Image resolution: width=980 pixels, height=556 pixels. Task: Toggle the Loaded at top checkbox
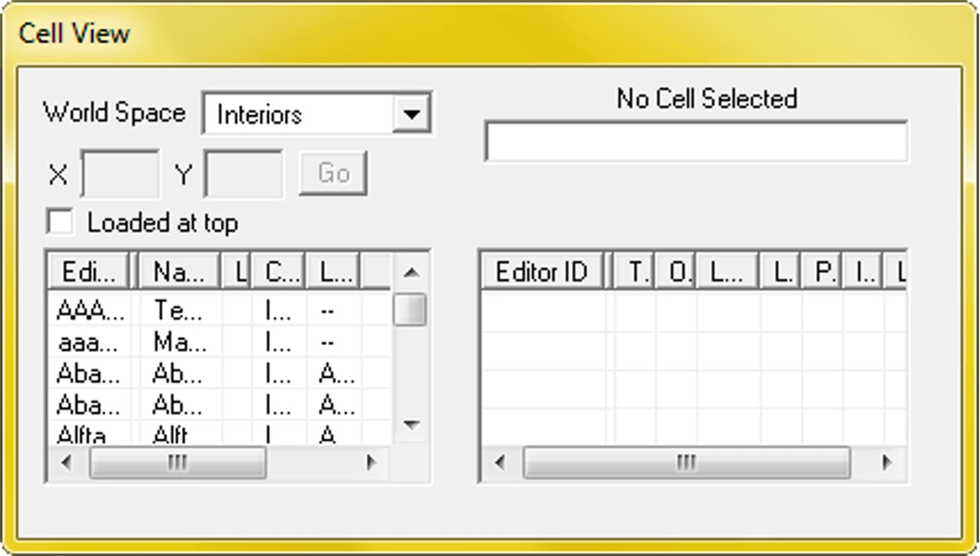60,222
